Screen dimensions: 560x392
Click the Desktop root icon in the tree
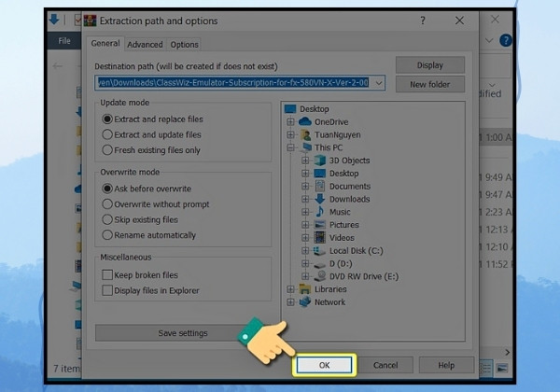tap(290, 109)
